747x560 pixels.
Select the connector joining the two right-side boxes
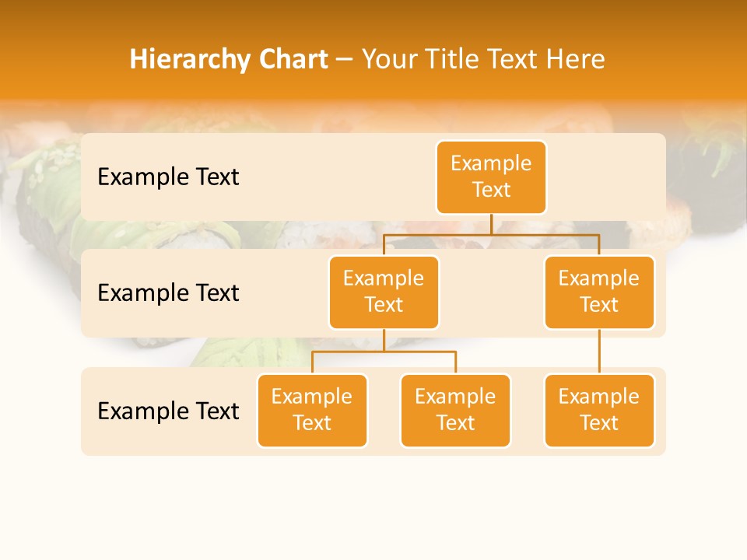tap(599, 352)
